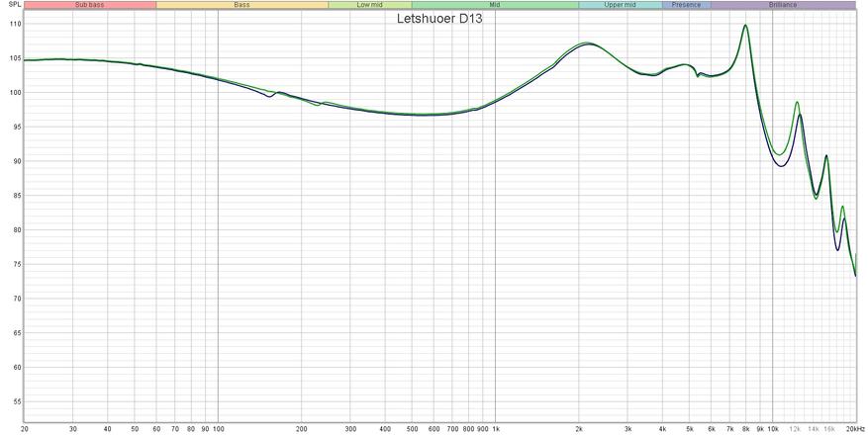The width and height of the screenshot is (868, 435).
Task: Select the 5k frequency axis label
Action: (689, 429)
